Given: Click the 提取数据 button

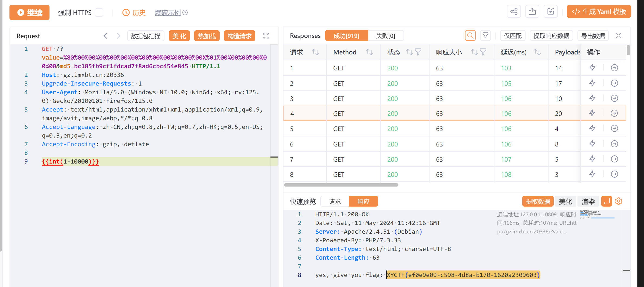Looking at the screenshot, I should coord(538,201).
